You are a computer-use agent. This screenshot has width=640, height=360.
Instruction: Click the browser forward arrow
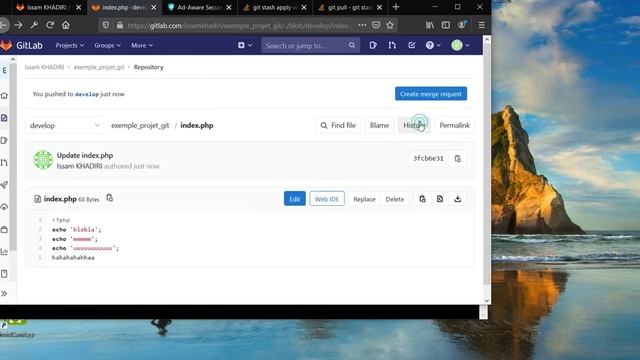tap(18, 25)
